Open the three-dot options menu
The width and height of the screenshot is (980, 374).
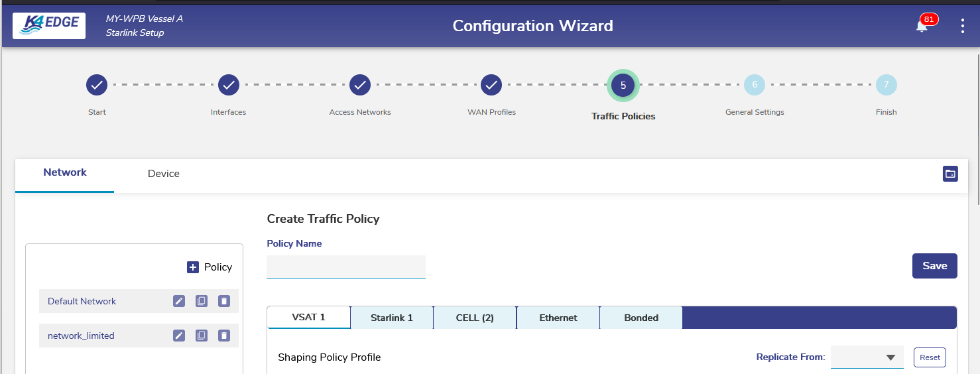[x=963, y=27]
